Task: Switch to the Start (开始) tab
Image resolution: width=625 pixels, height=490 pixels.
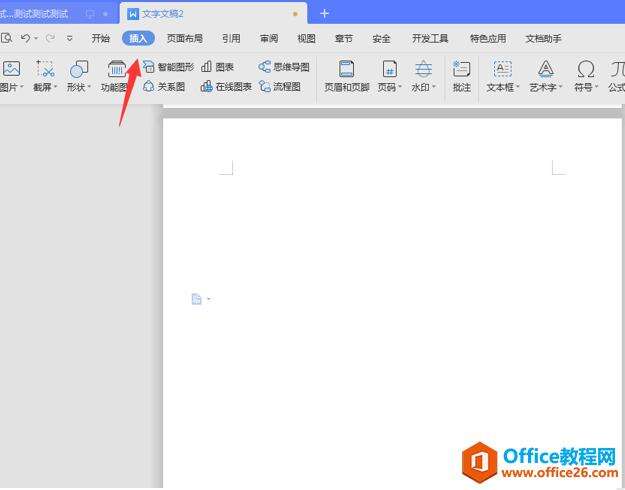Action: pyautogui.click(x=100, y=38)
